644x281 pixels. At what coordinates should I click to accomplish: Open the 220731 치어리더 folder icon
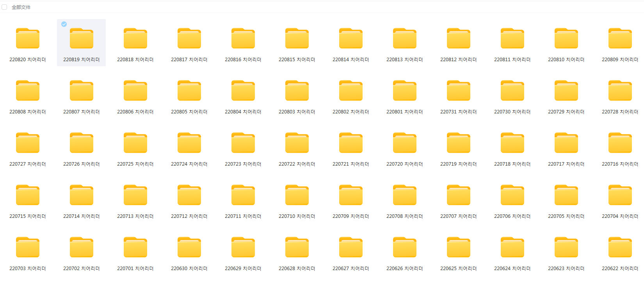pyautogui.click(x=459, y=90)
